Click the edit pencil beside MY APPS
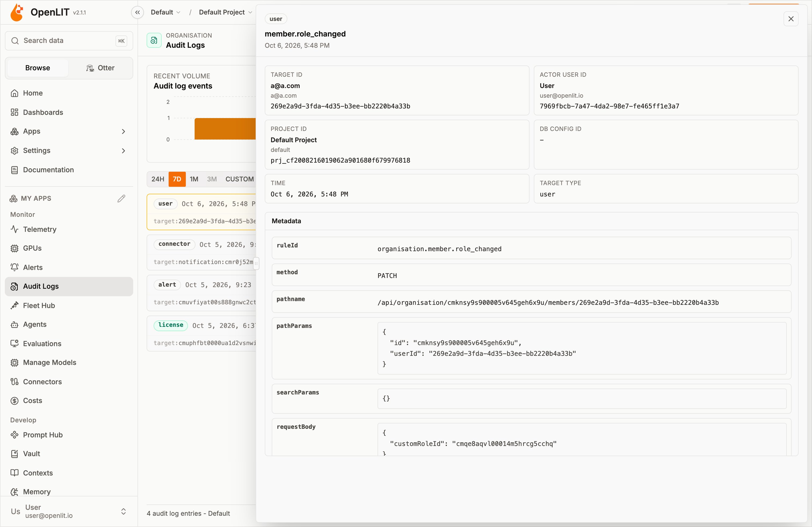This screenshot has height=527, width=812. (121, 198)
